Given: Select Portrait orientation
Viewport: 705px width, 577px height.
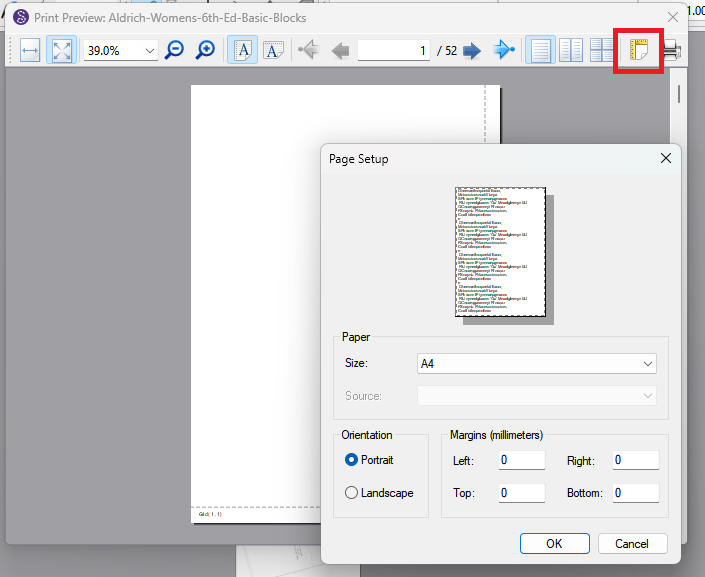Looking at the screenshot, I should click(x=351, y=460).
